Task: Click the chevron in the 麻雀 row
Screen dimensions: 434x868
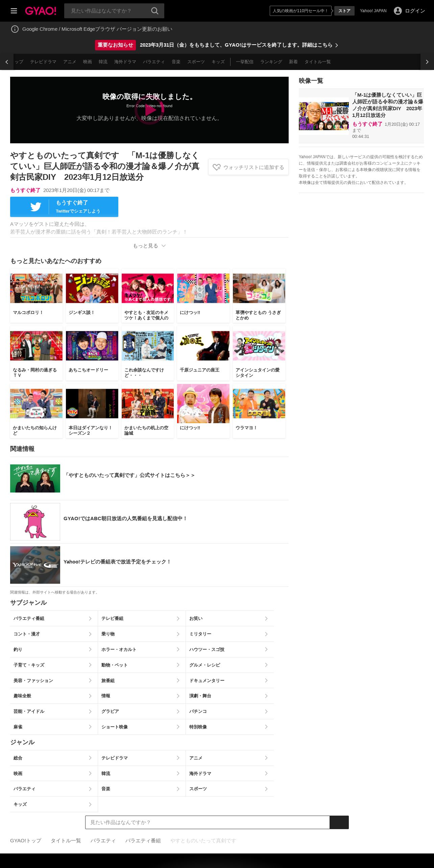Action: 90,727
